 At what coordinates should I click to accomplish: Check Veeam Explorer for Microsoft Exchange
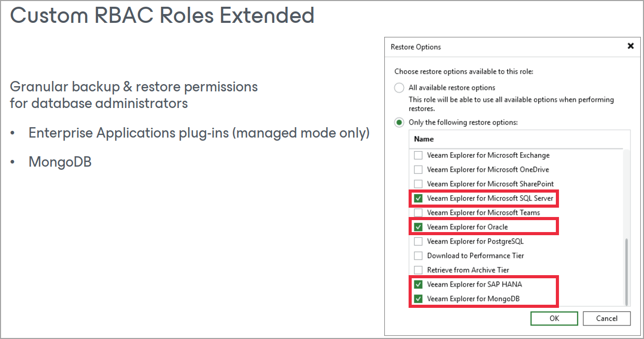(418, 155)
